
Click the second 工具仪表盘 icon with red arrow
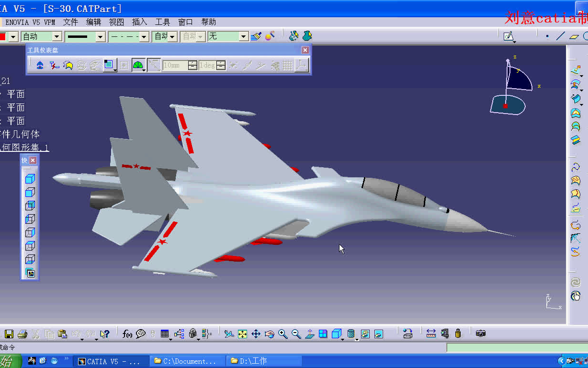[x=54, y=65]
